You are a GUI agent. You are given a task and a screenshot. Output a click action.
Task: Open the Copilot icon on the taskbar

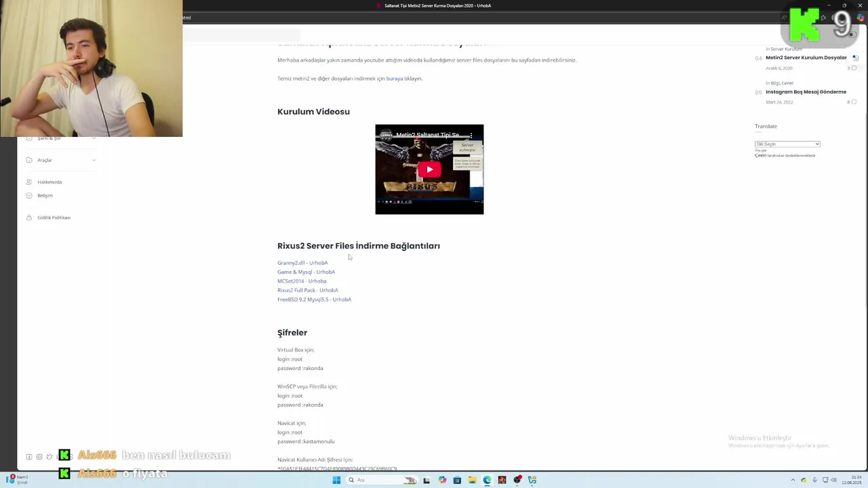tap(442, 480)
